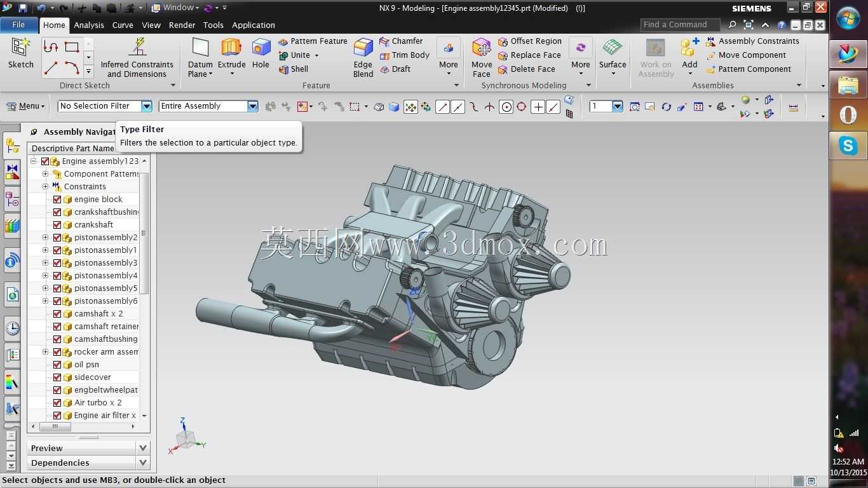Toggle the pistonassembly2 checkbox

57,238
